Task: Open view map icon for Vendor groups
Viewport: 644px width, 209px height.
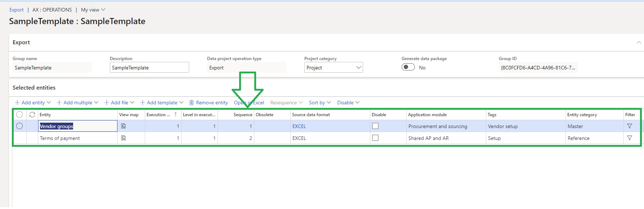Action: point(124,126)
